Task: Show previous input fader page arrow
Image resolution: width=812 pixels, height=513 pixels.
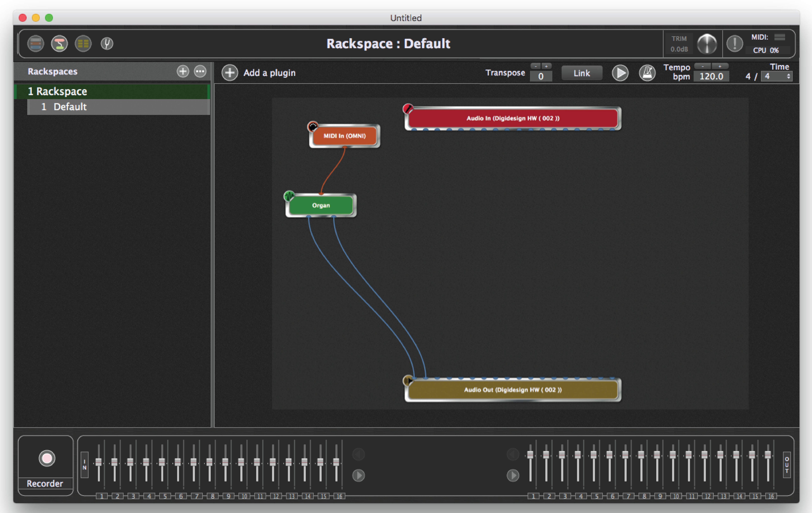Action: coord(358,454)
